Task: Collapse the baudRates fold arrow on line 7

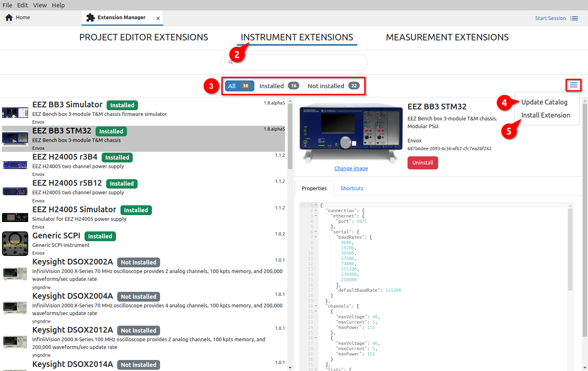Action: 316,237
